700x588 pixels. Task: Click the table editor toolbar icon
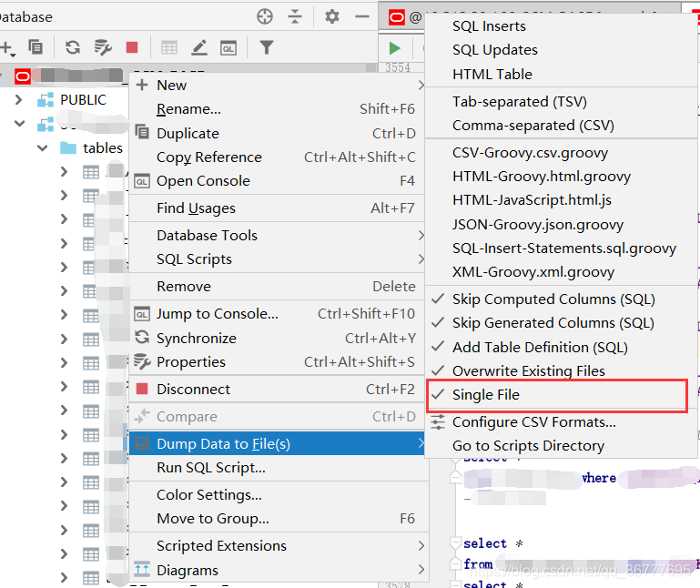click(169, 47)
